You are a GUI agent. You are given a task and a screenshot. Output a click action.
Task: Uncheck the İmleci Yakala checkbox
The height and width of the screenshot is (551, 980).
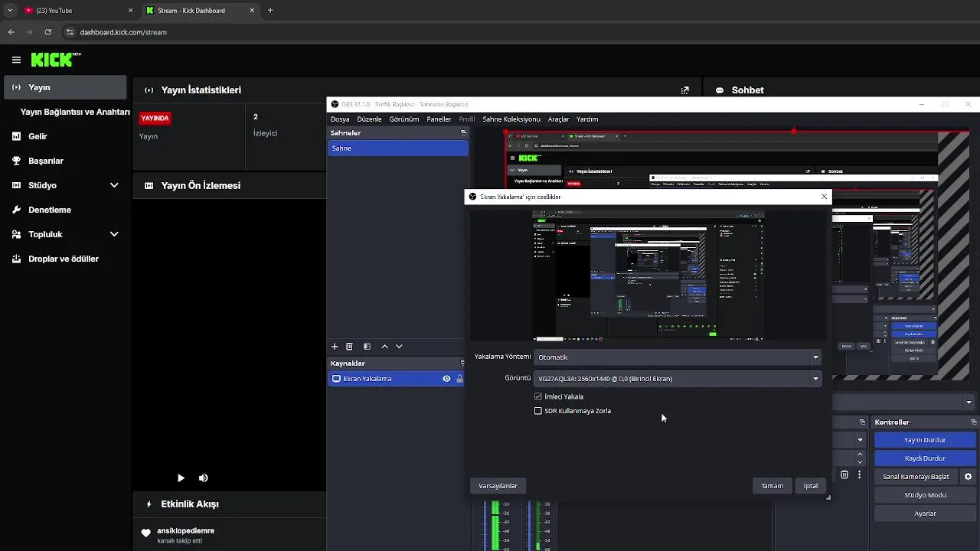(538, 397)
